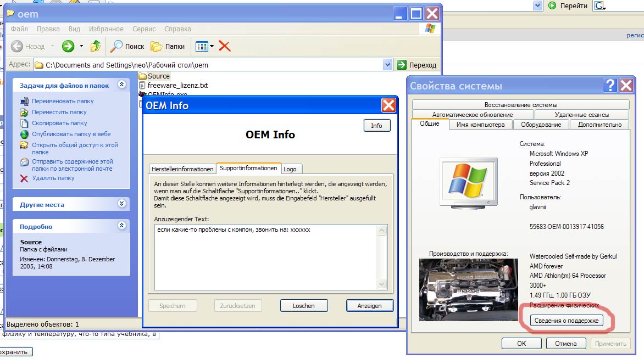This screenshot has height=364, width=644.
Task: Expand the address bar dropdown
Action: [x=387, y=65]
